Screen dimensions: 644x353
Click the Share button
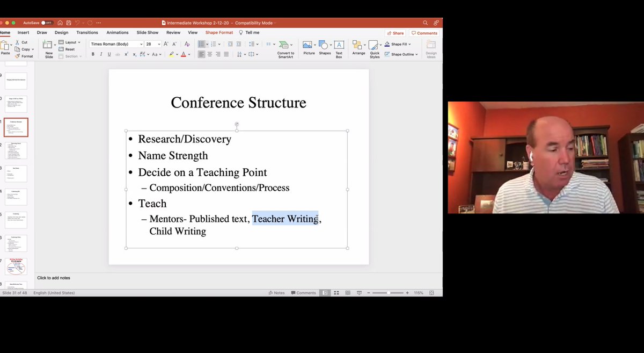[x=395, y=33]
